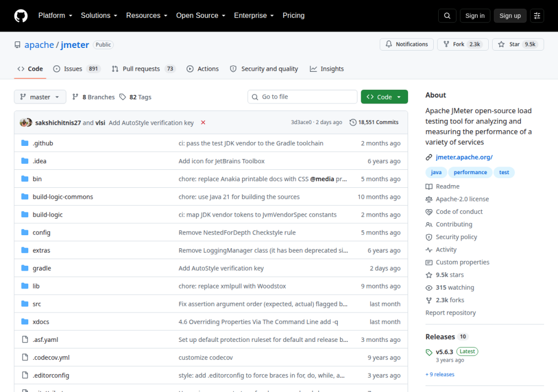Open the 2.3k forks link
558x392 pixels.
click(450, 300)
